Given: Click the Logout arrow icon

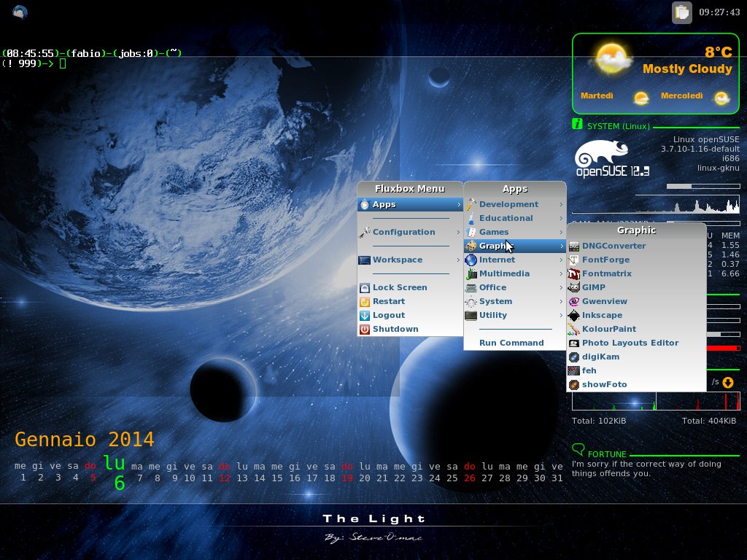Looking at the screenshot, I should pyautogui.click(x=365, y=315).
